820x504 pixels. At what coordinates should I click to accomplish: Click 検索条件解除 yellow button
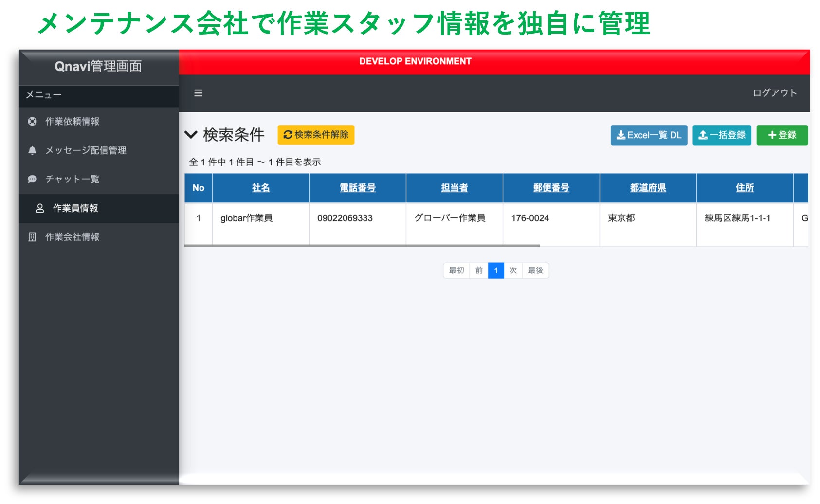point(316,135)
